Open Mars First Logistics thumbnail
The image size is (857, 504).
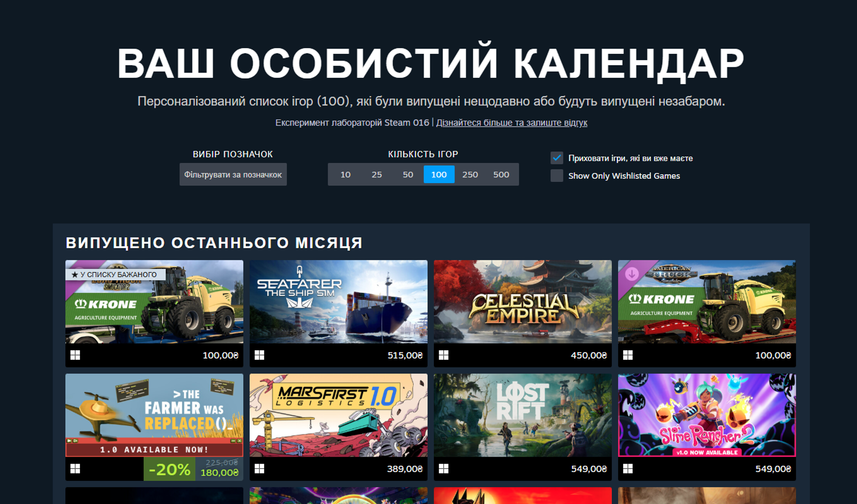pyautogui.click(x=339, y=415)
